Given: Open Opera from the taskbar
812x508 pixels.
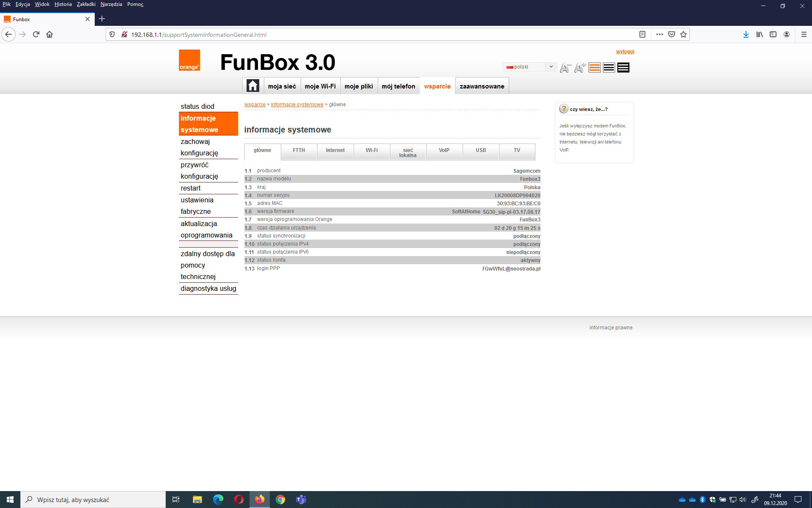Looking at the screenshot, I should click(x=239, y=500).
